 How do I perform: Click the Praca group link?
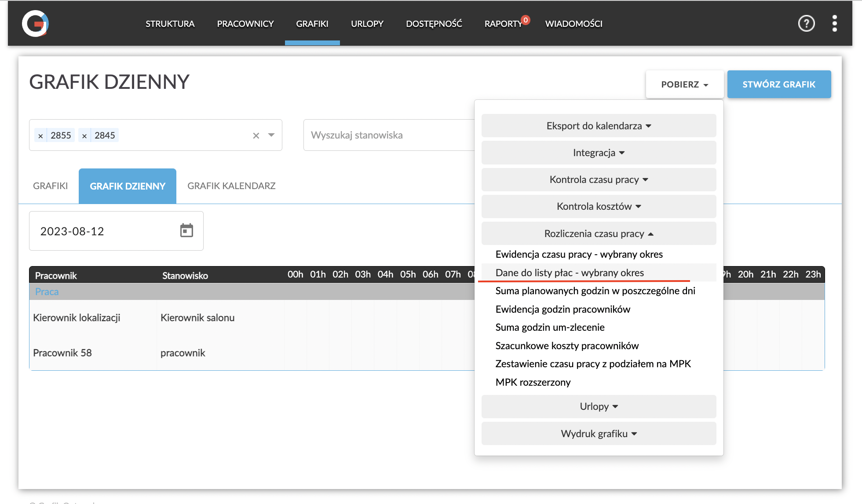click(x=47, y=292)
